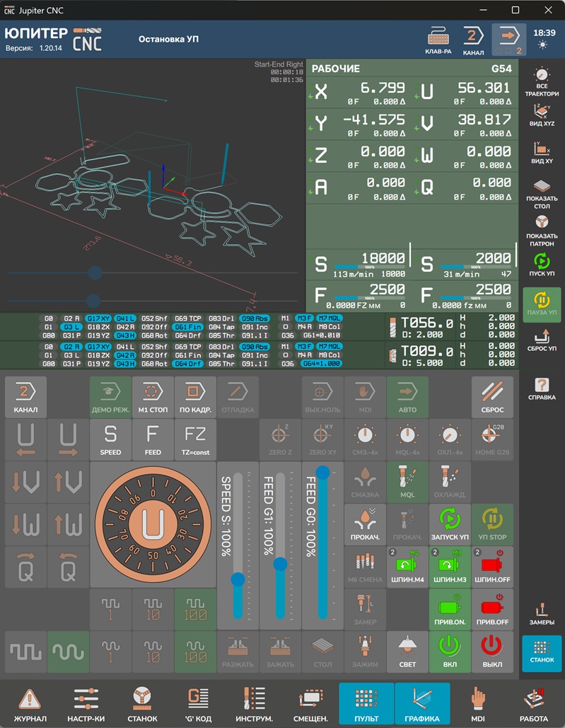Switch to the 'G' КОД tab
Screen dimensions: 565x728
pyautogui.click(x=198, y=705)
